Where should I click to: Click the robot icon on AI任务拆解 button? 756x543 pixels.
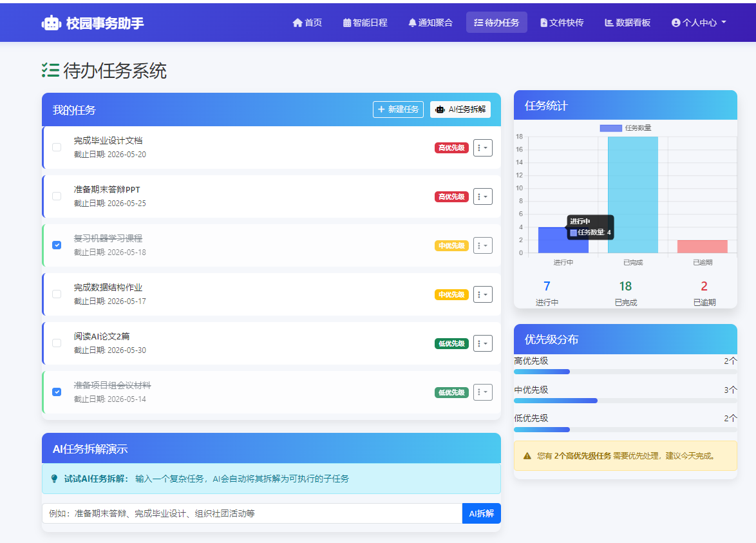[x=440, y=110]
